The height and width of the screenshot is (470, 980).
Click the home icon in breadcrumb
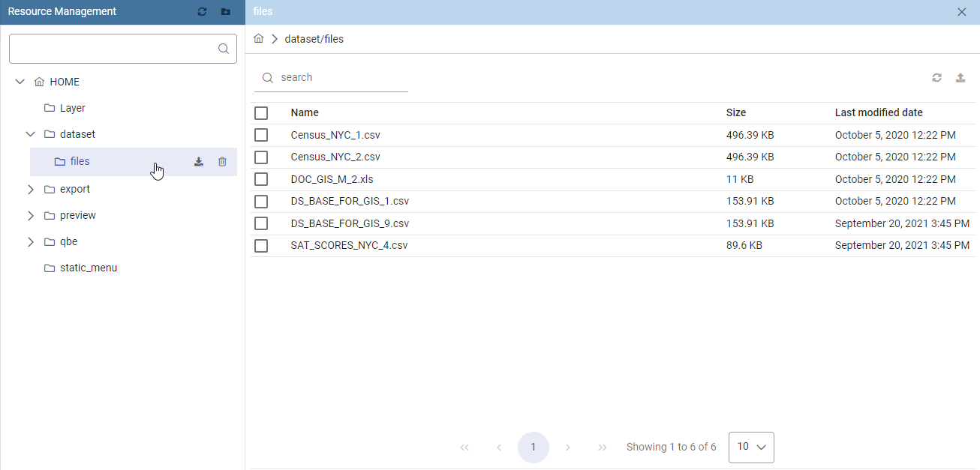[258, 38]
